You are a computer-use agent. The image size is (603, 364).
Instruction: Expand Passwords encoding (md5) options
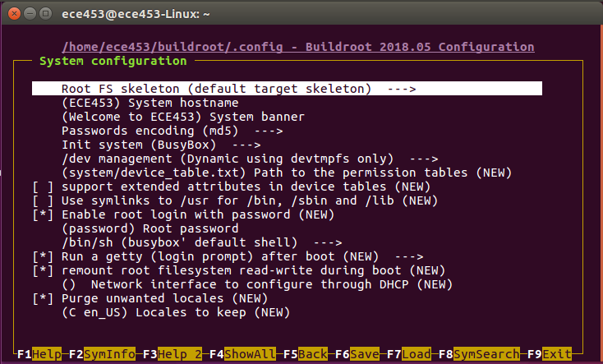[x=172, y=131]
